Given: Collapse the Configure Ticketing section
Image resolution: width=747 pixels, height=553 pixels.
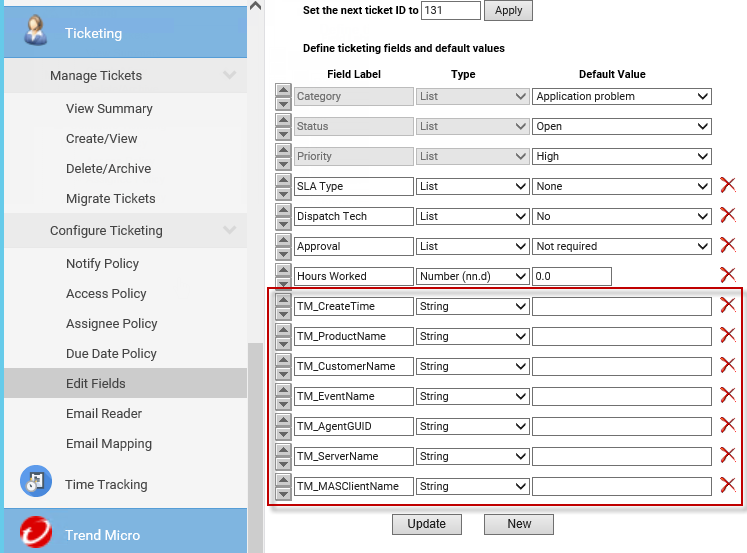Looking at the screenshot, I should (229, 231).
